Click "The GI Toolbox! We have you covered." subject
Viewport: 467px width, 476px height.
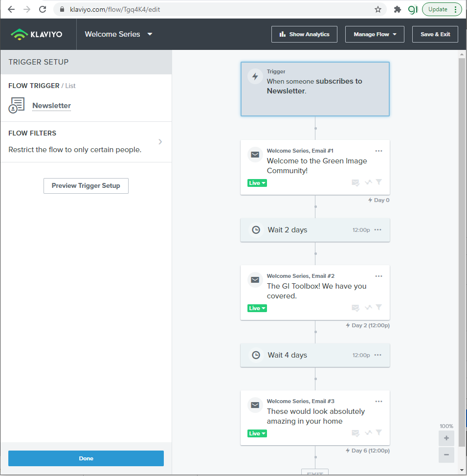click(x=316, y=291)
